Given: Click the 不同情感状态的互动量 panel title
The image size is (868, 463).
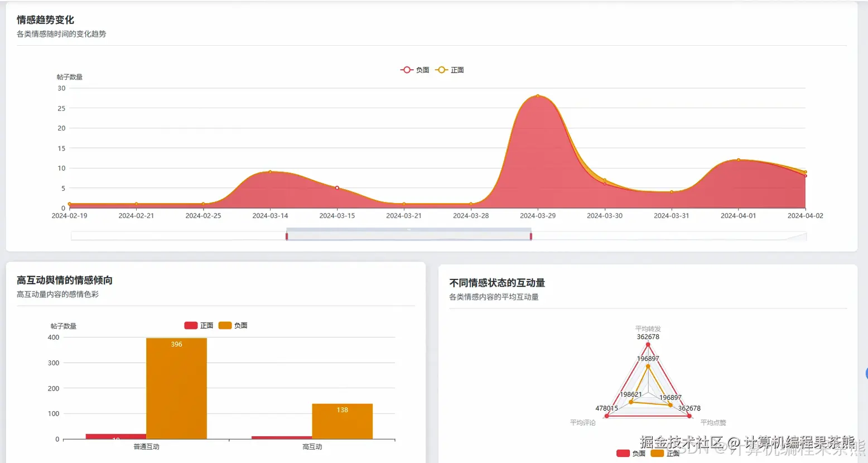Looking at the screenshot, I should tap(497, 283).
